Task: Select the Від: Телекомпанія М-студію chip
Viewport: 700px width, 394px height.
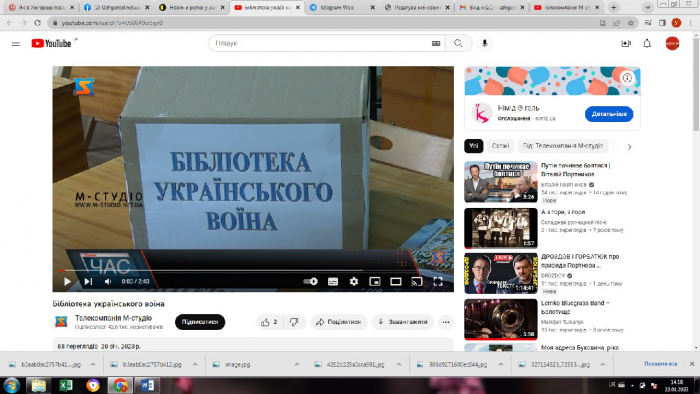Action: click(563, 146)
